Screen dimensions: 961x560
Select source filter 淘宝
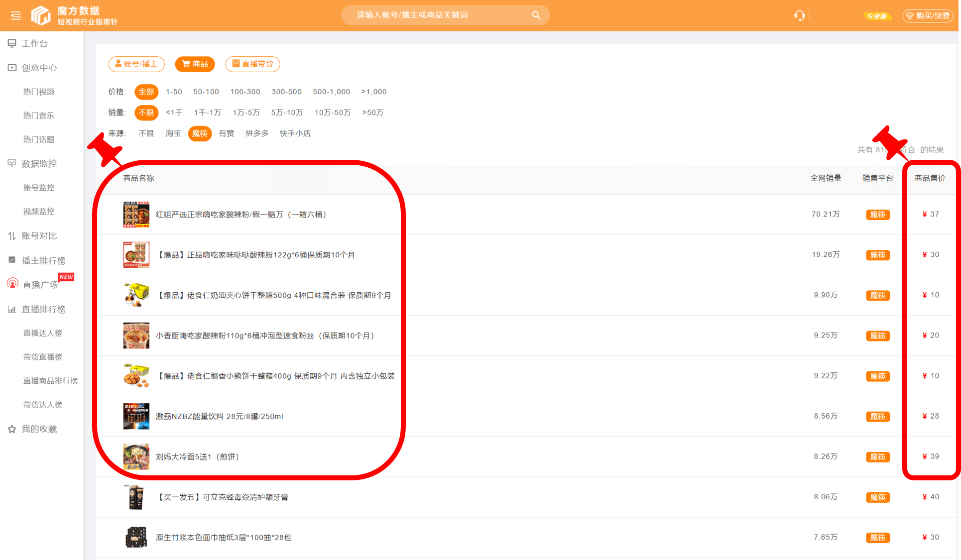click(173, 133)
